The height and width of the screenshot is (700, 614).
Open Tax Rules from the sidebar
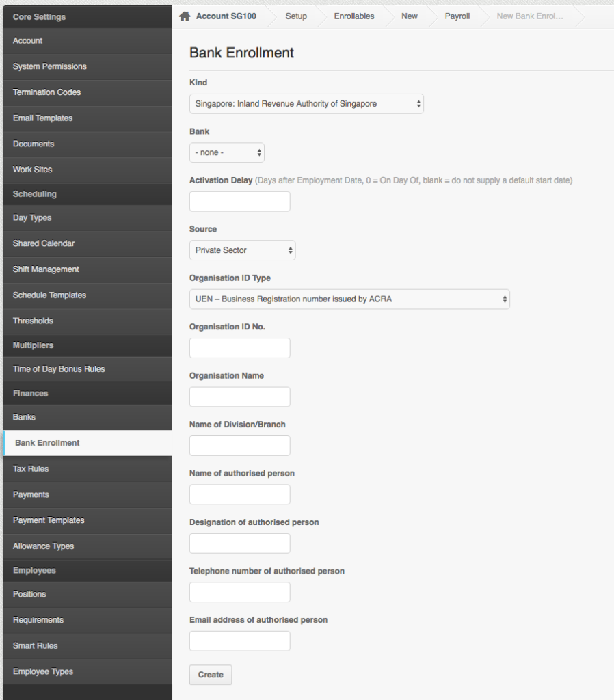coord(29,468)
